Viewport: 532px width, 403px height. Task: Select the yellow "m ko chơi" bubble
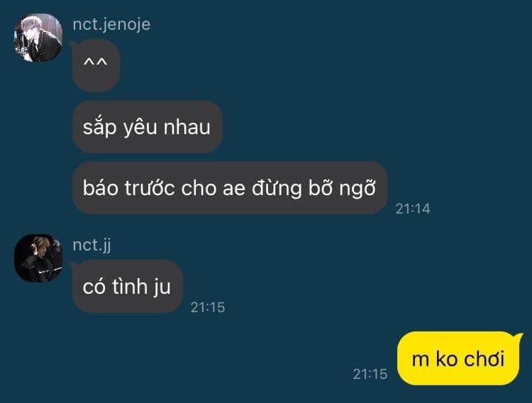[458, 358]
